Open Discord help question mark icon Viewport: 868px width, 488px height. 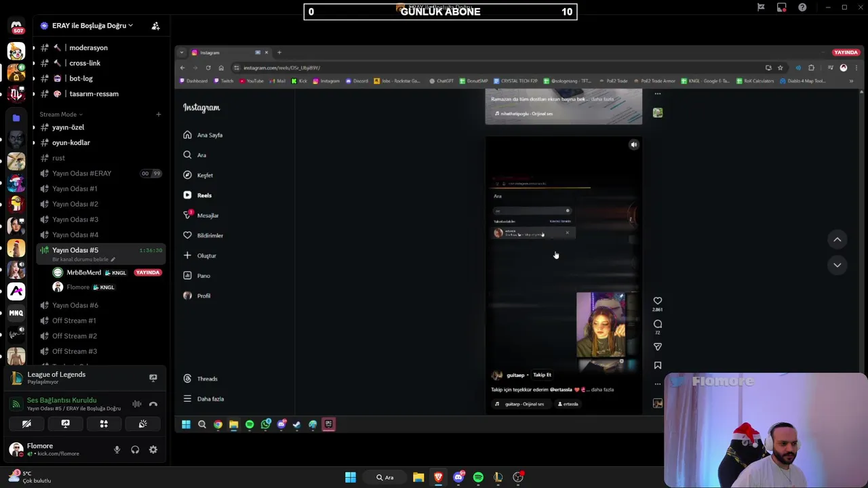point(802,7)
